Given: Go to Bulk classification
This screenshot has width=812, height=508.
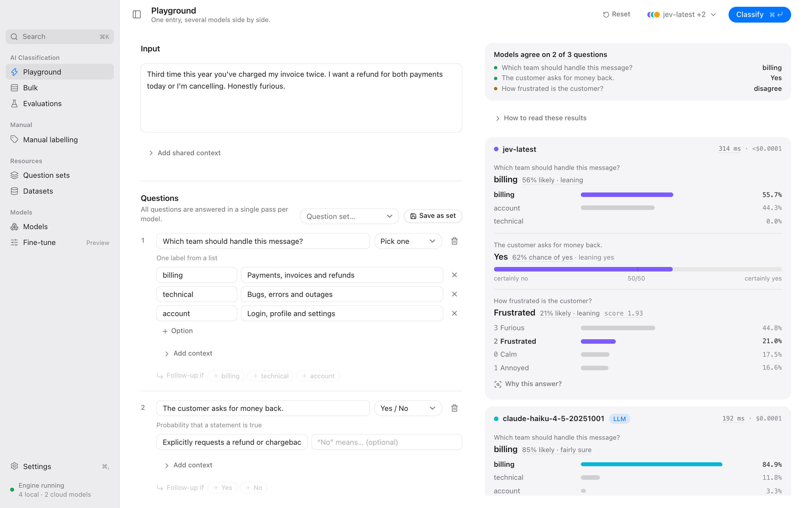Looking at the screenshot, I should tap(60, 88).
